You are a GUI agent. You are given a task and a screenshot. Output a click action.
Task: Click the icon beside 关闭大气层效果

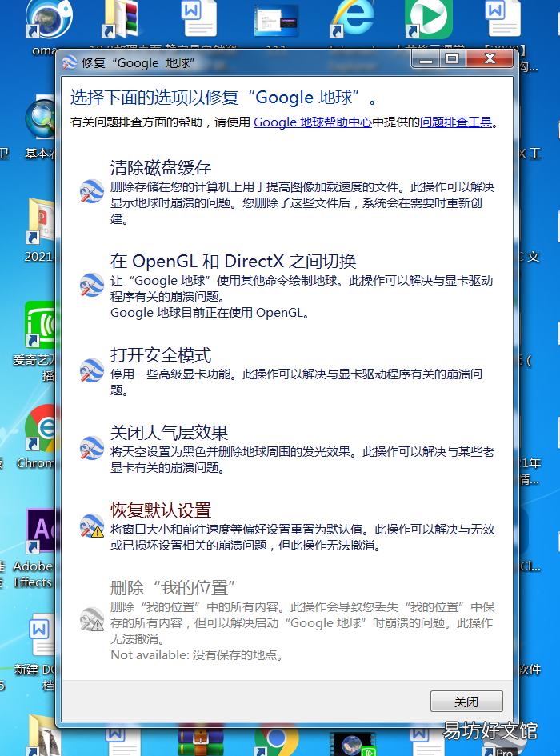tap(92, 448)
